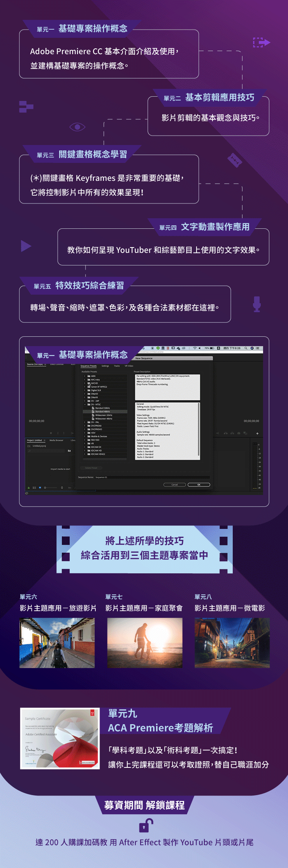Click the Adobe sample certificate image
The width and height of the screenshot is (288, 868).
(60, 739)
